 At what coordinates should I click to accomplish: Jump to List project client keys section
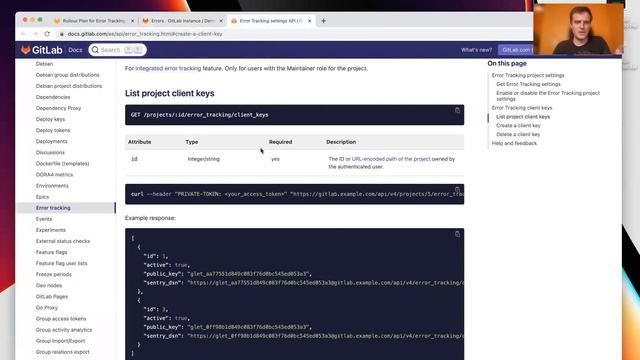(x=523, y=117)
